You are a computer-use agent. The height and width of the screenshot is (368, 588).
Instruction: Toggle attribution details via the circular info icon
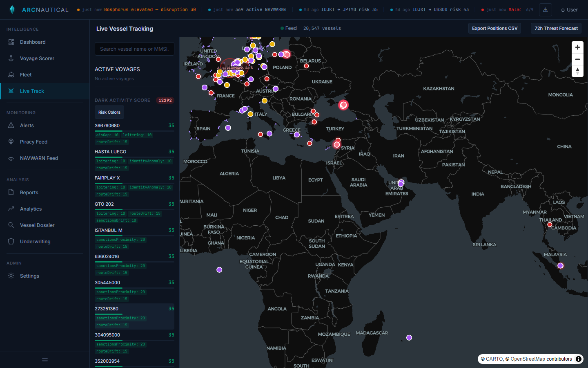(579, 359)
